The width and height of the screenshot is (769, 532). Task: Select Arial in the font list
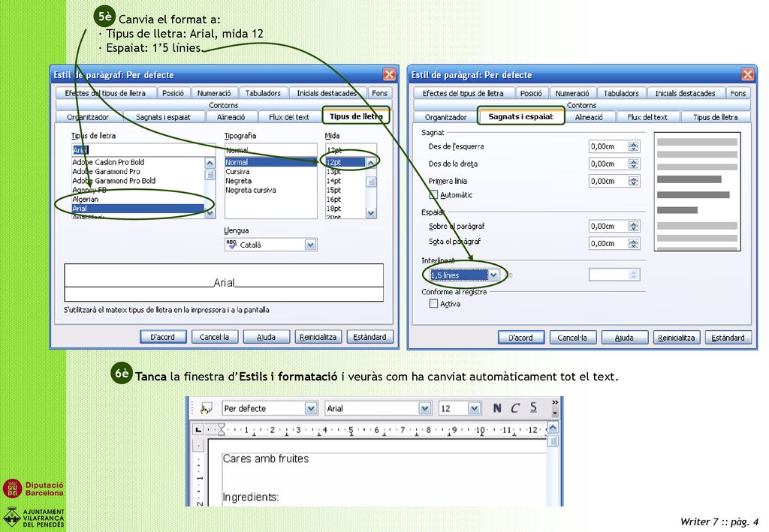[x=137, y=208]
